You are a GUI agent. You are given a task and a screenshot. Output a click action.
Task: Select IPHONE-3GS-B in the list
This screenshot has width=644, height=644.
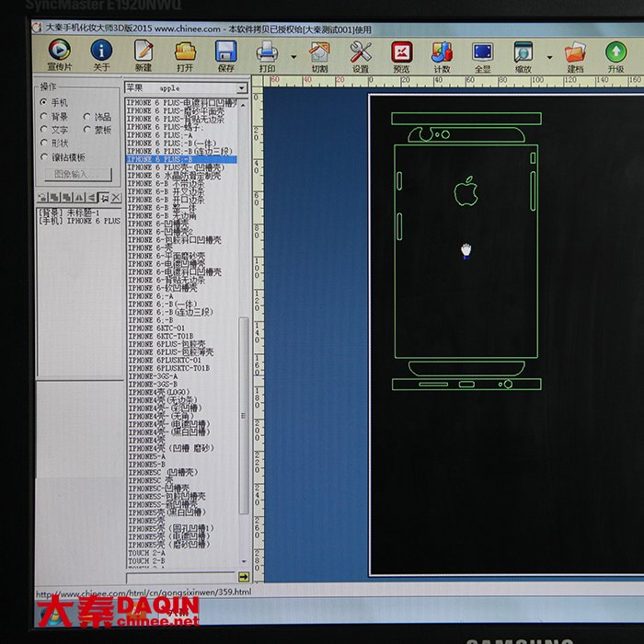click(153, 385)
